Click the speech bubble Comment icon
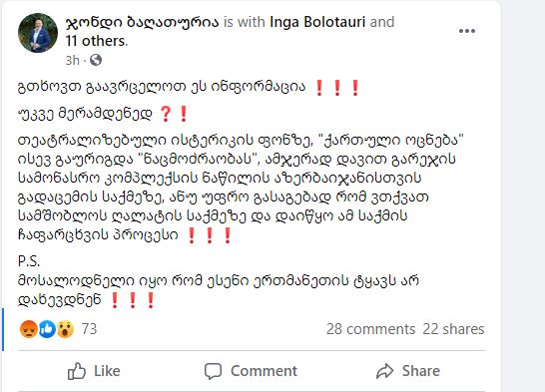This screenshot has height=392, width=545. click(x=213, y=371)
